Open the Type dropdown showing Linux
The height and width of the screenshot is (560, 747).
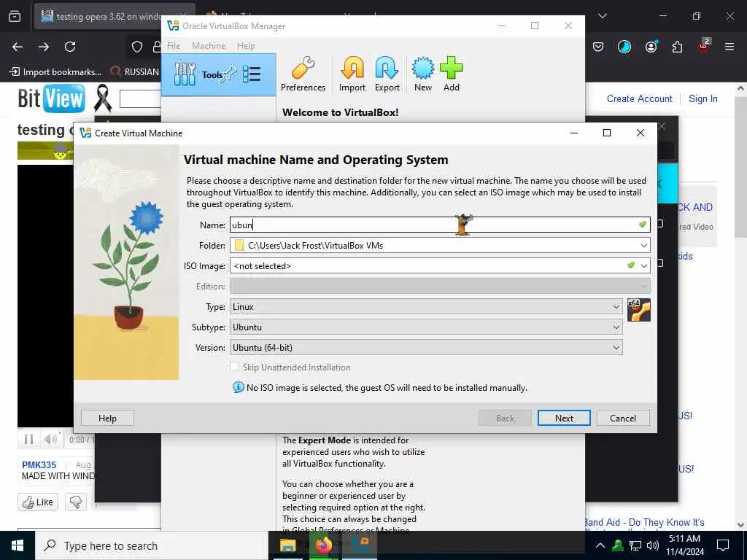[x=426, y=307]
